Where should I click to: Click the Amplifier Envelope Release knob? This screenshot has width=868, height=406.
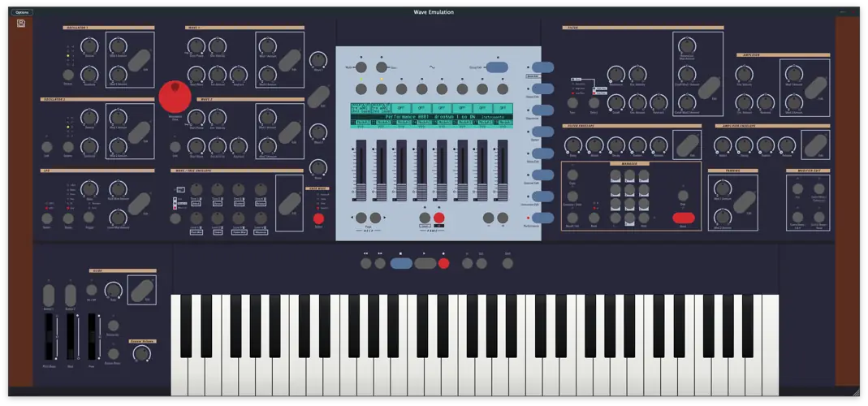(787, 145)
